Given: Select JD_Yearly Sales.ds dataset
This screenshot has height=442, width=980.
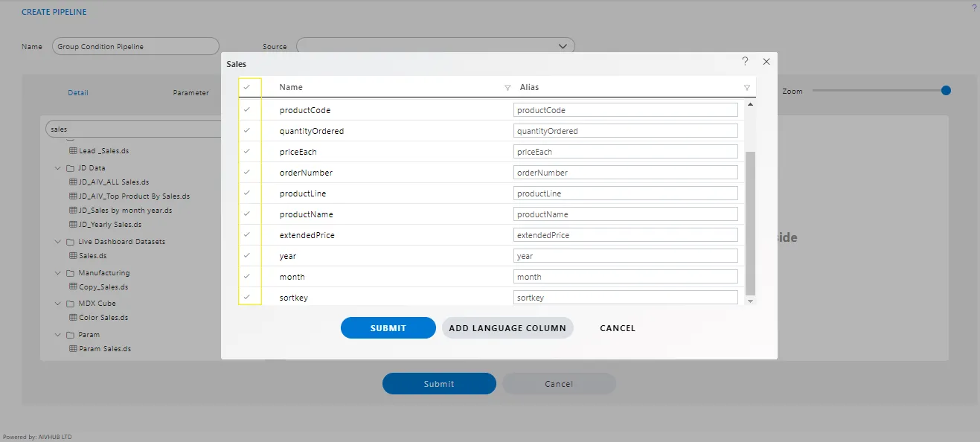Looking at the screenshot, I should tap(110, 225).
